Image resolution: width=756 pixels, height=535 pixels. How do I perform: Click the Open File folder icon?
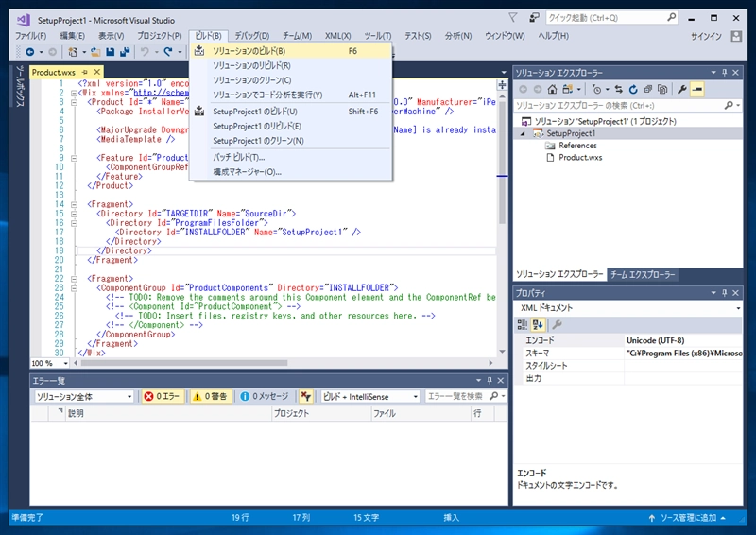pos(95,52)
